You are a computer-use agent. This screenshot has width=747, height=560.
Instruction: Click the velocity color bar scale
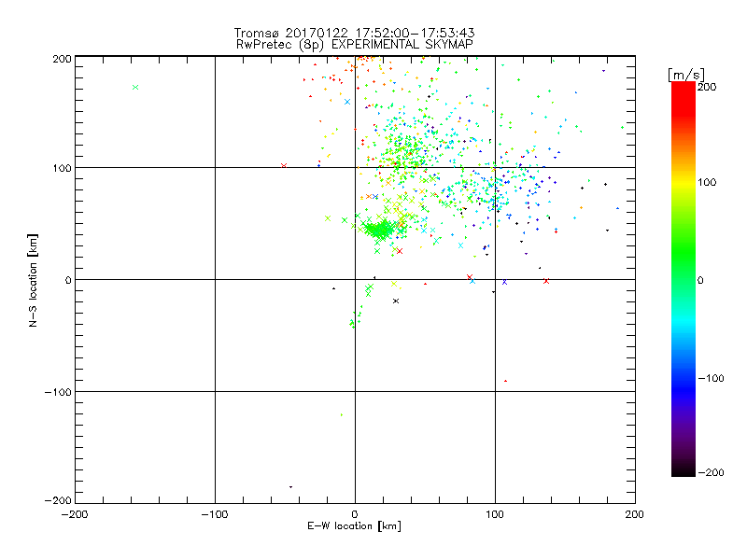pyautogui.click(x=684, y=278)
